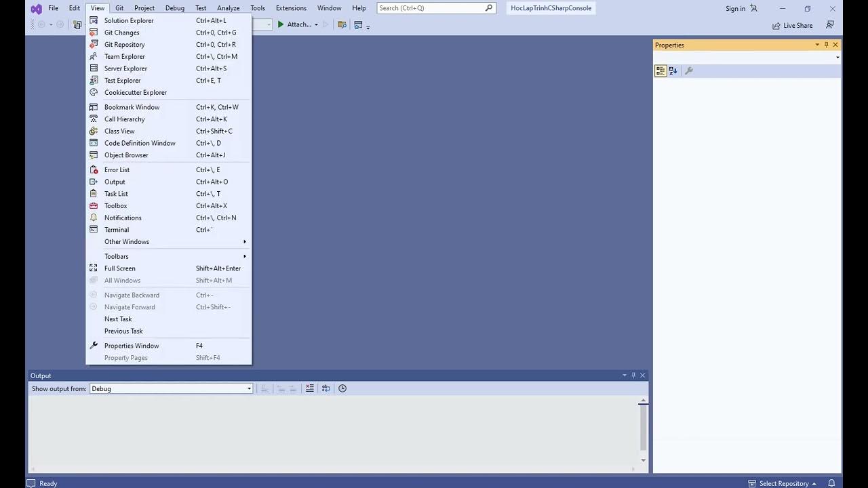Choose Output in the View menu
The width and height of the screenshot is (868, 488).
169,182
